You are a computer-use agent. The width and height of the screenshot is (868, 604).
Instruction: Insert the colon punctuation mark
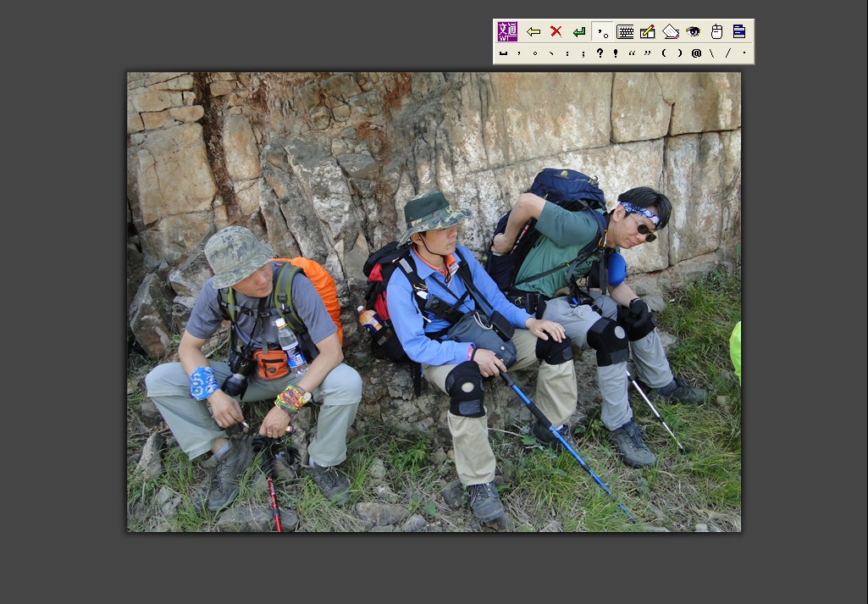pyautogui.click(x=567, y=53)
